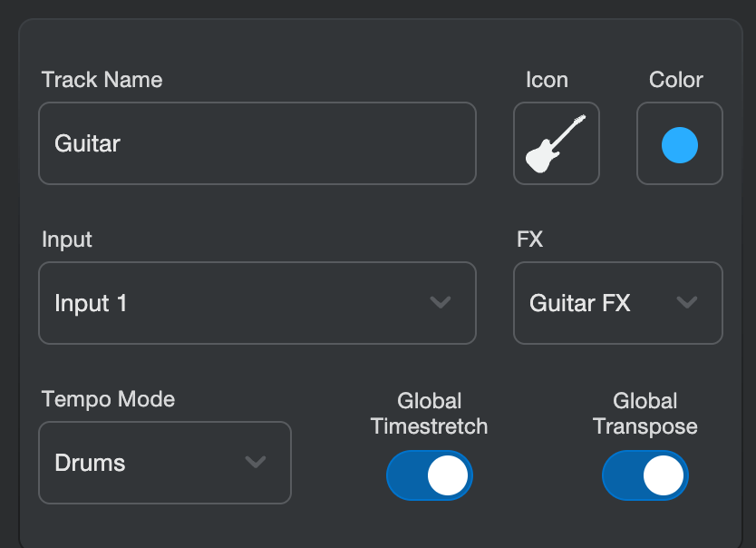The image size is (756, 548).
Task: Click the Tempo Mode label text
Action: pyautogui.click(x=108, y=399)
